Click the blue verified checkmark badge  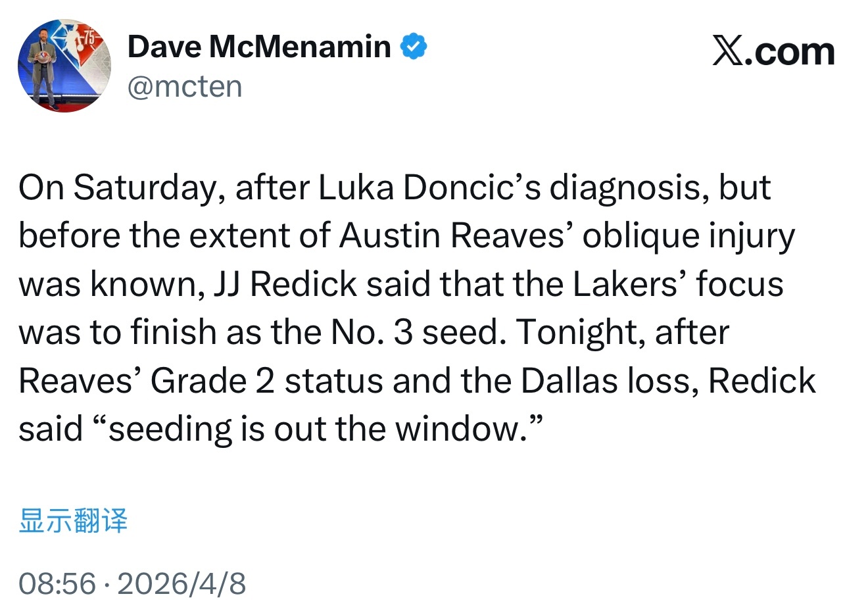tap(414, 47)
